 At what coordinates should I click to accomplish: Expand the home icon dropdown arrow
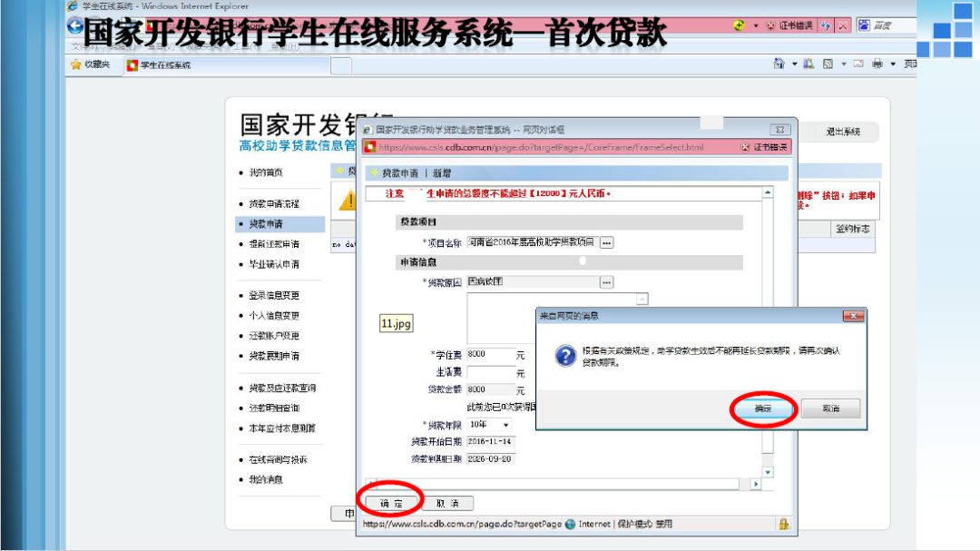794,64
